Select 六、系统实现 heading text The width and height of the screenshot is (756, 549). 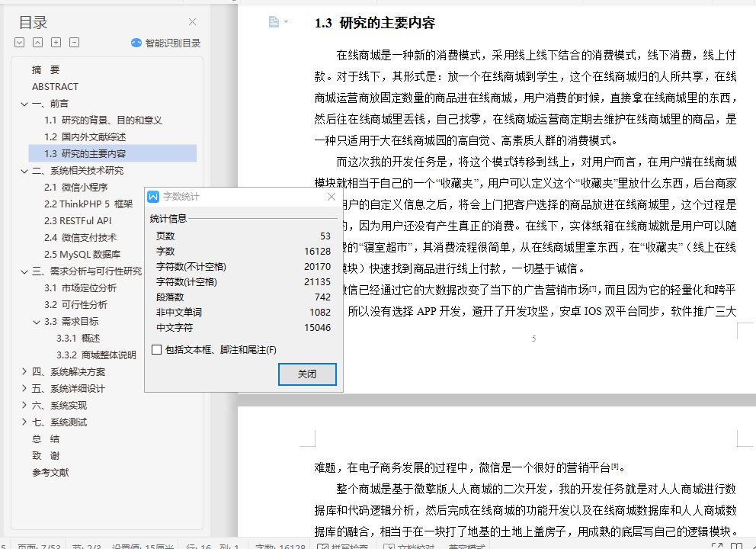pyautogui.click(x=59, y=405)
